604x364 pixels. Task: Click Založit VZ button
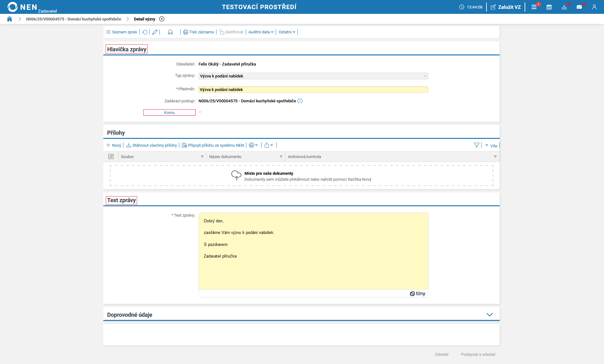click(x=506, y=7)
